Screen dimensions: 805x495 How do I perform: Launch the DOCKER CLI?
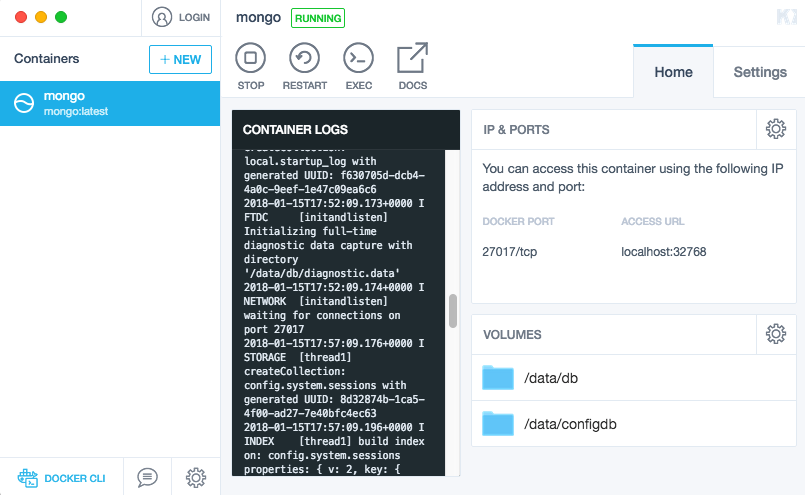pos(62,478)
